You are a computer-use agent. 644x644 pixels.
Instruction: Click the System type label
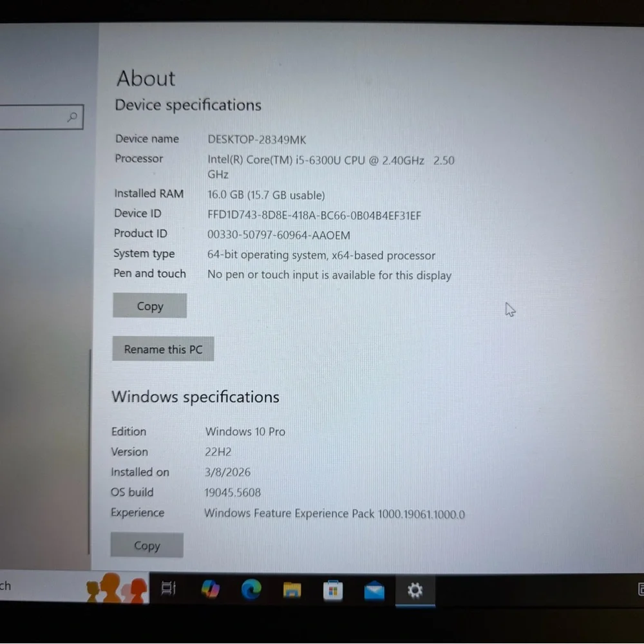pyautogui.click(x=144, y=254)
